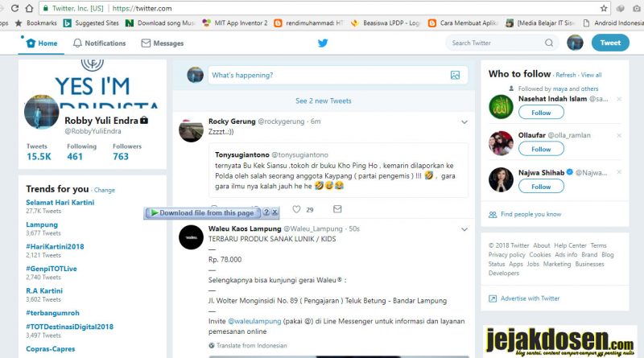Open the Download song Mus bookmark
Viewport: 644px width, 358px height.
[160, 23]
